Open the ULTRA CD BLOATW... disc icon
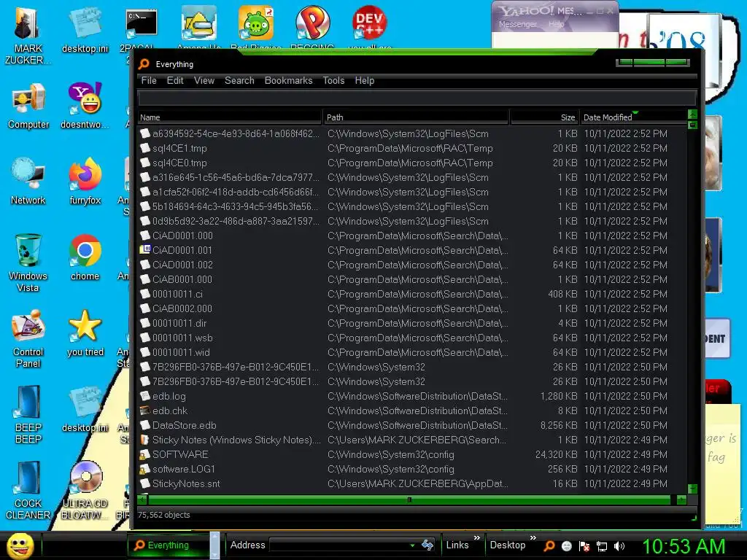Screen dimensions: 747x560 (85, 491)
